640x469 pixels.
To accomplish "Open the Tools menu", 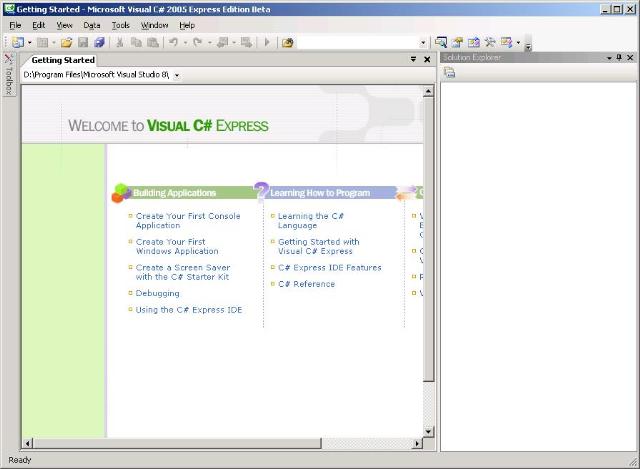I will [120, 25].
